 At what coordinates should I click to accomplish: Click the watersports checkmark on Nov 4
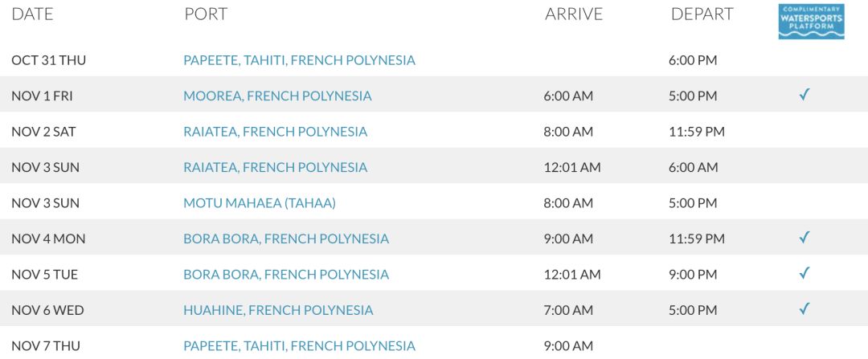(x=805, y=238)
